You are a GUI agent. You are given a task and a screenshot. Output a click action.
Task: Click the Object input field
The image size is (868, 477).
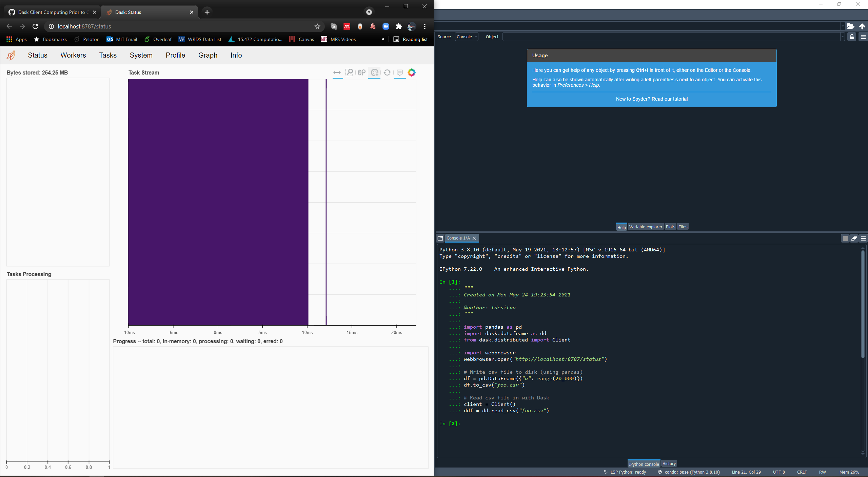click(x=671, y=37)
